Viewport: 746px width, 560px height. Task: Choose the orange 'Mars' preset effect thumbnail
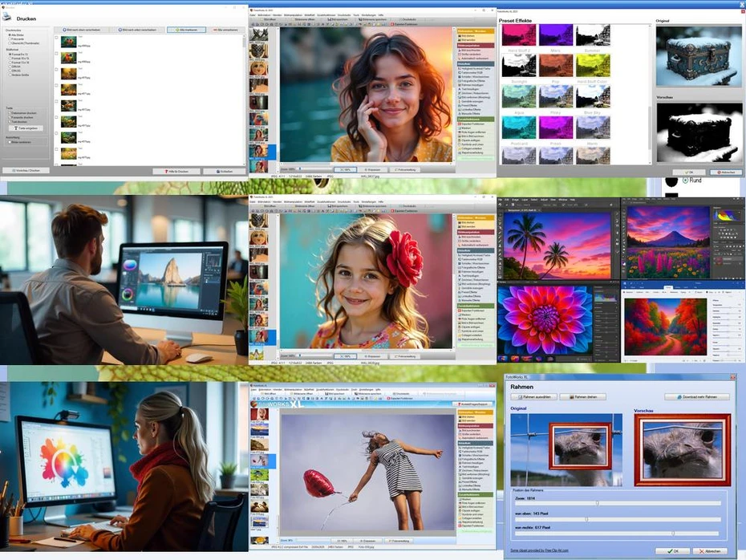coord(556,64)
